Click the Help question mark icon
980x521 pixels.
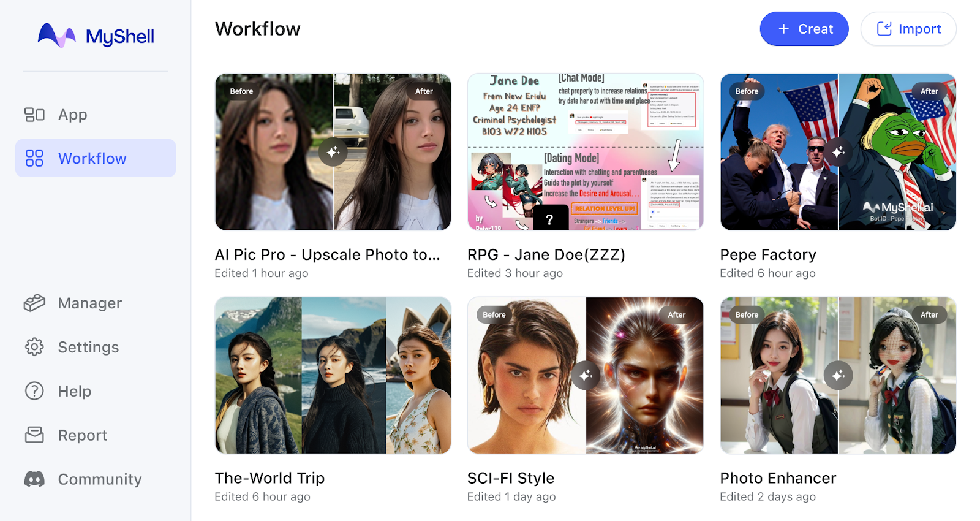[x=34, y=391]
